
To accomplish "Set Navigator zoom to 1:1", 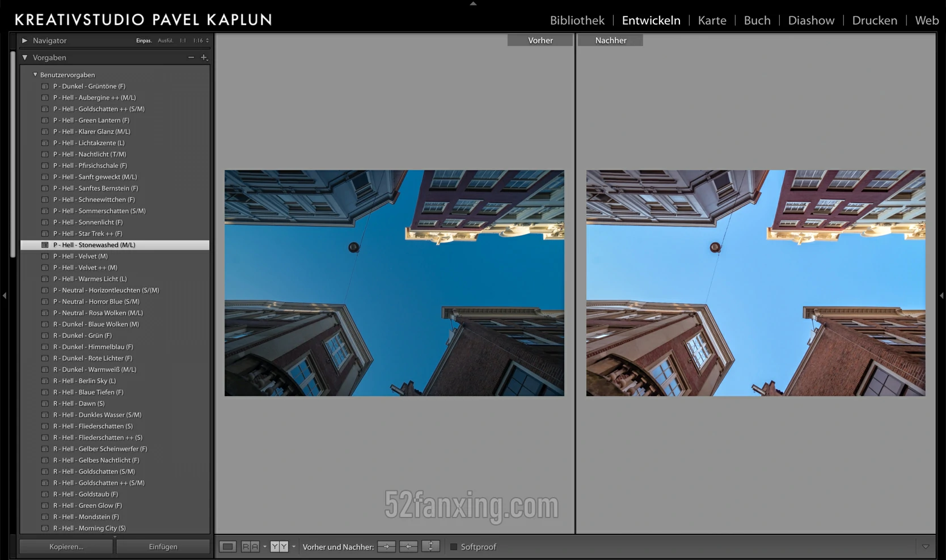I will point(183,41).
